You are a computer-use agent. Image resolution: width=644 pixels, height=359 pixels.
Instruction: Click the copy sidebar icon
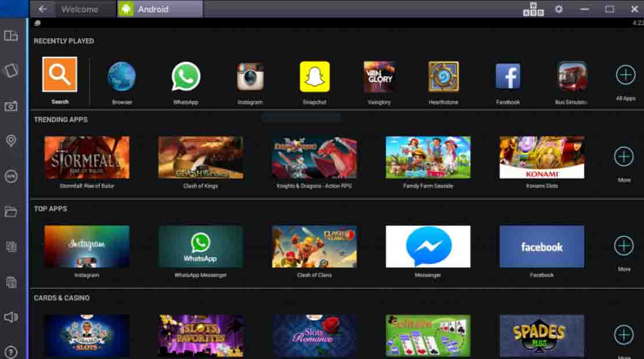(x=11, y=247)
